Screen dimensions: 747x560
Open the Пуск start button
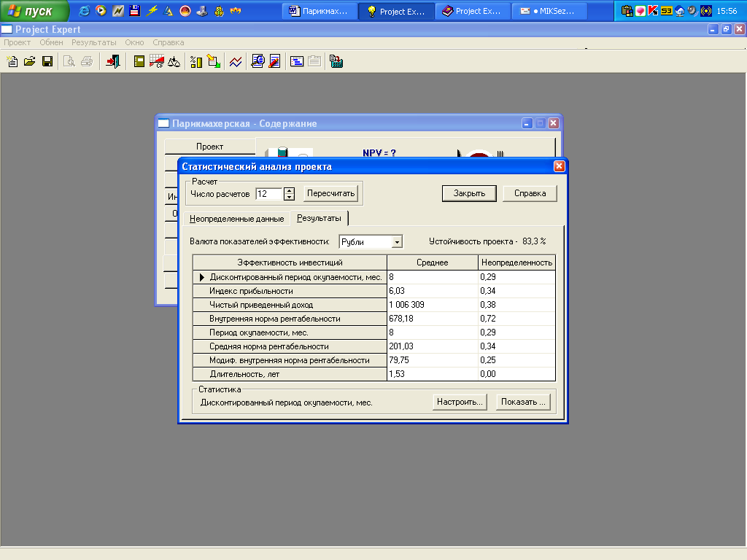click(x=34, y=11)
